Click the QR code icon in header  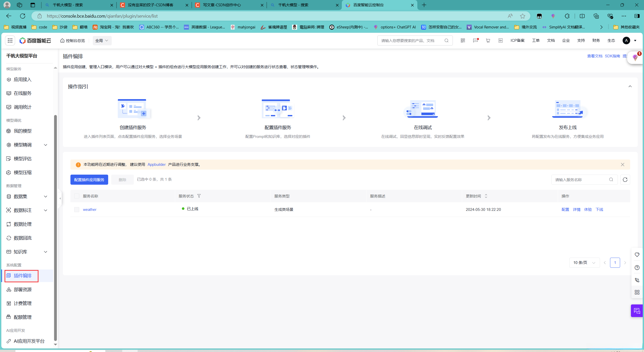pos(463,41)
